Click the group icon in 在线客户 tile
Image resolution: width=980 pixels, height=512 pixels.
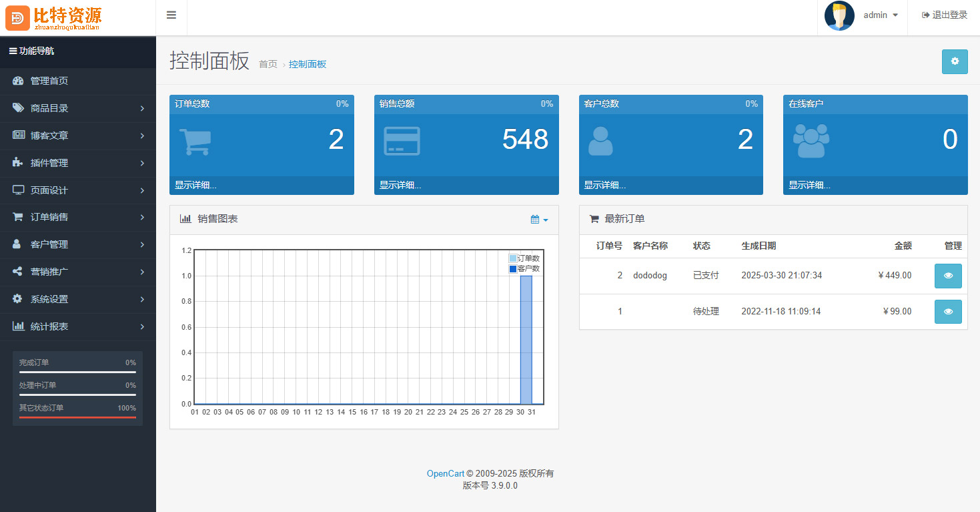pyautogui.click(x=811, y=141)
